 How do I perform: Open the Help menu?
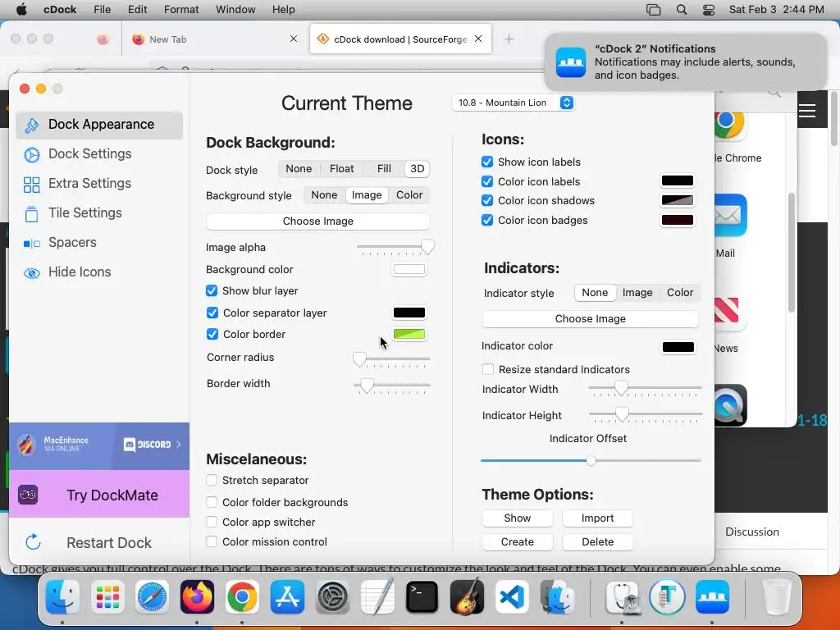click(x=283, y=10)
